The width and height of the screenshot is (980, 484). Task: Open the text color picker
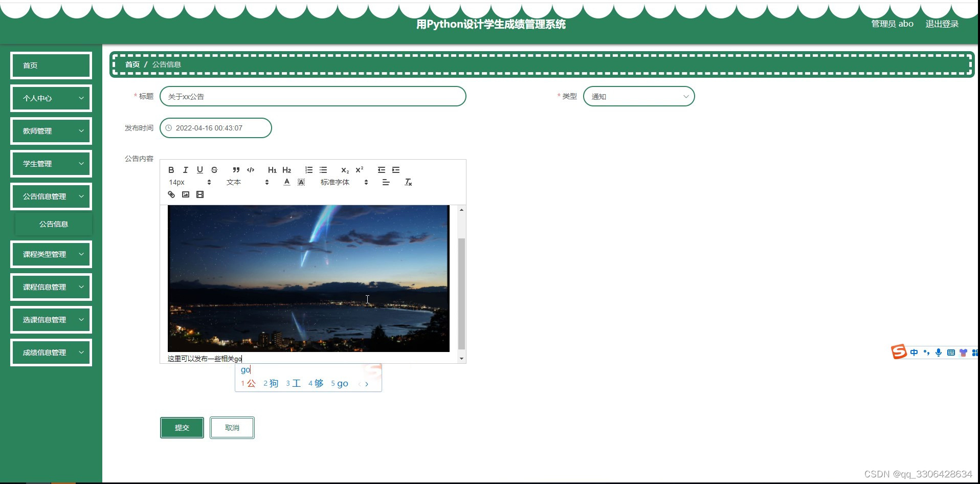(287, 182)
